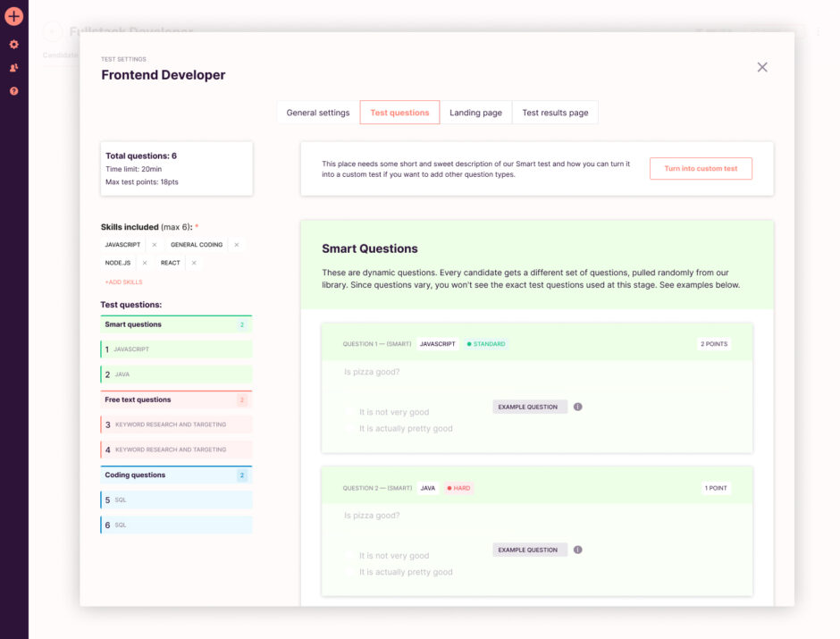Select question 3 Keyword Research and Targeting
Screen dimensions: 840x639
[176, 425]
